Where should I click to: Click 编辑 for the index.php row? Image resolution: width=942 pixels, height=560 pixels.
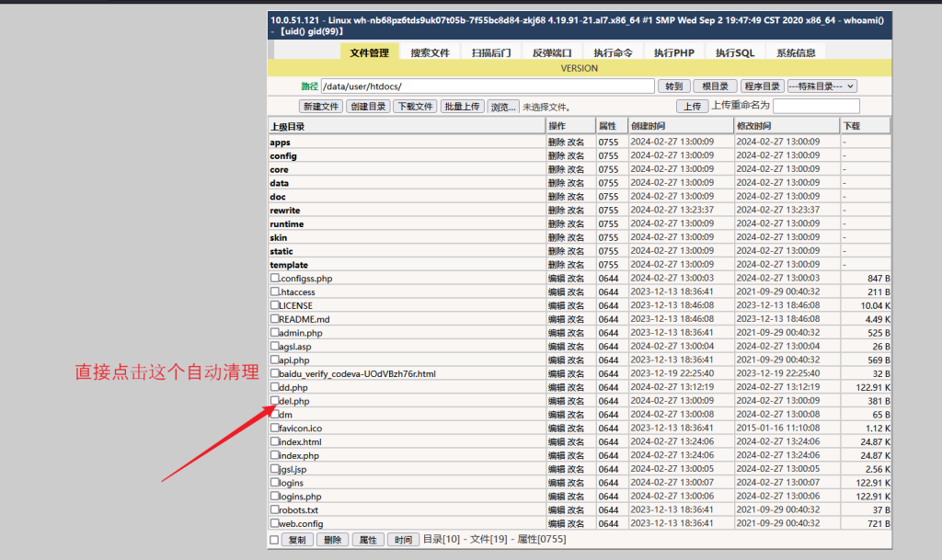click(x=557, y=455)
